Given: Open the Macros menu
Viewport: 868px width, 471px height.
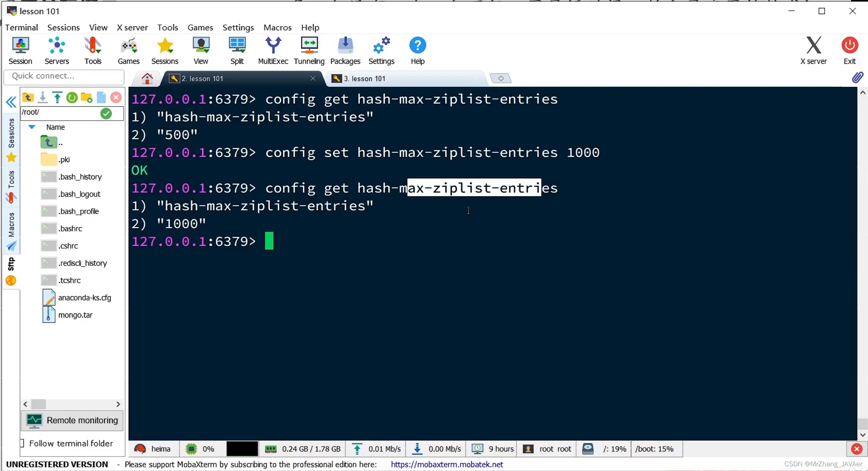Looking at the screenshot, I should click(x=277, y=27).
